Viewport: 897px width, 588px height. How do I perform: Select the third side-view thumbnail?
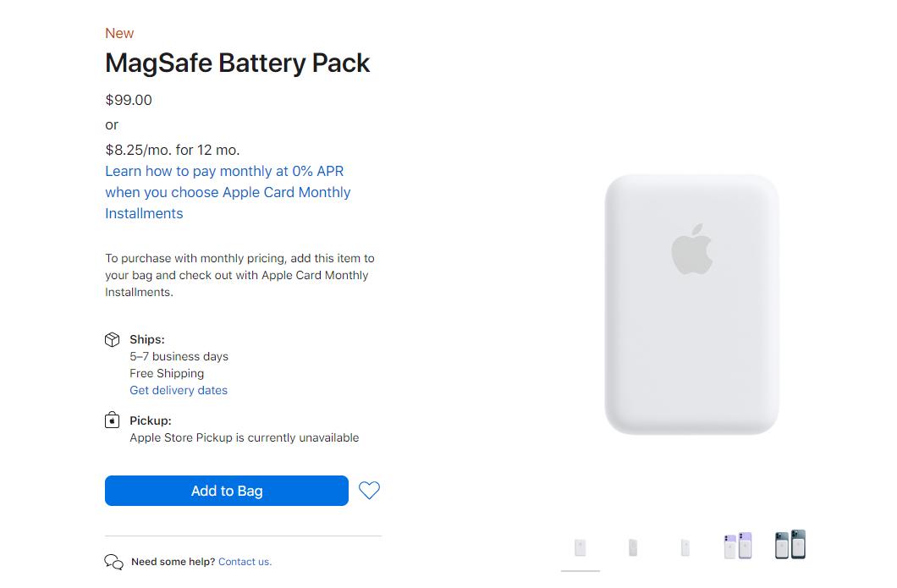685,547
